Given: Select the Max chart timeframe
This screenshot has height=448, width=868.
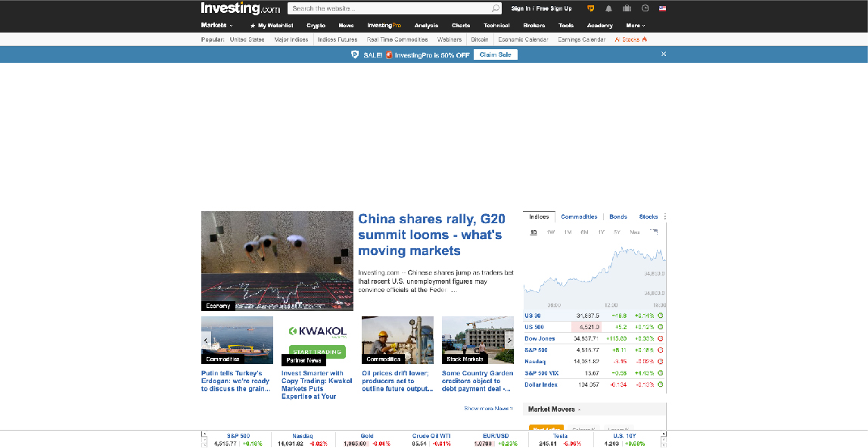Looking at the screenshot, I should click(x=636, y=232).
